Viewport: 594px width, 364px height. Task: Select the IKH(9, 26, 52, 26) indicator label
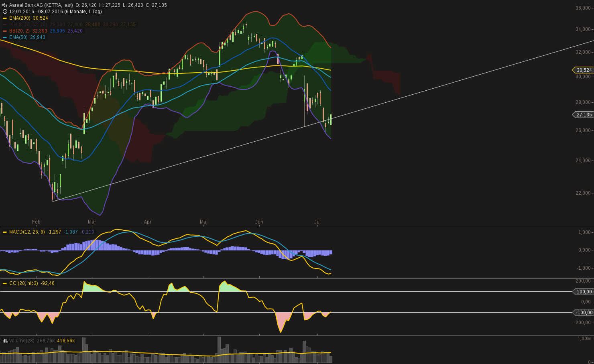click(28, 24)
